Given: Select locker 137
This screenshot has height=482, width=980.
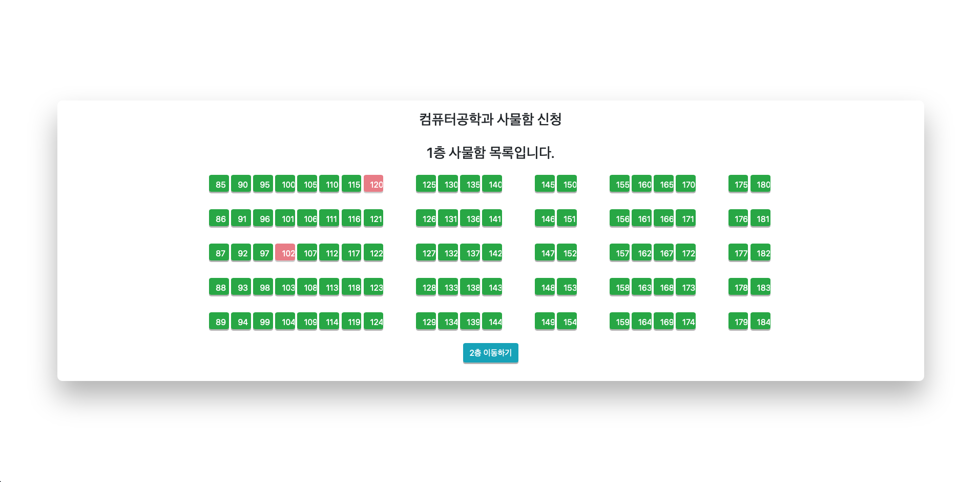Looking at the screenshot, I should [470, 253].
